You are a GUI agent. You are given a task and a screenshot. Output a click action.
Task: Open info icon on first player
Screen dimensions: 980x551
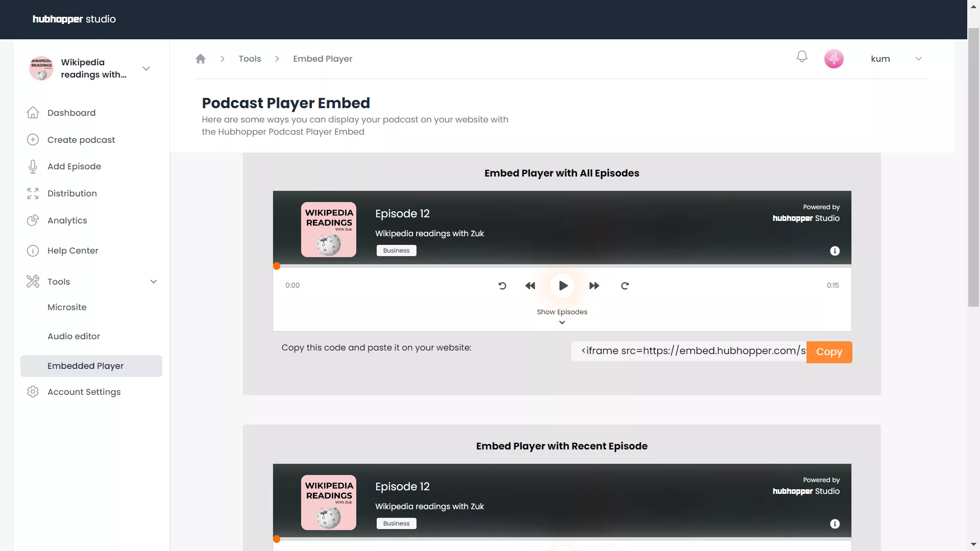click(835, 251)
